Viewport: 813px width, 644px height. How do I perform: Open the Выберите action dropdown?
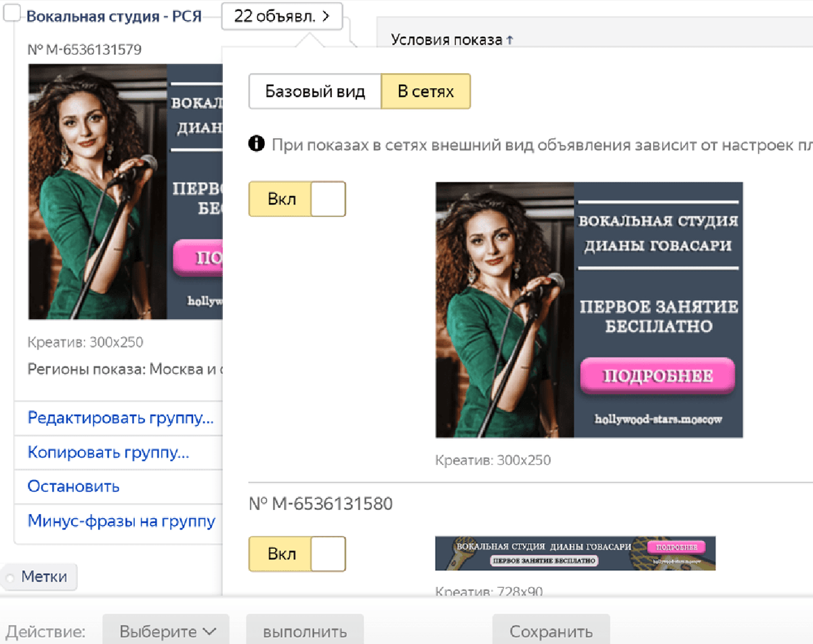pos(166,631)
